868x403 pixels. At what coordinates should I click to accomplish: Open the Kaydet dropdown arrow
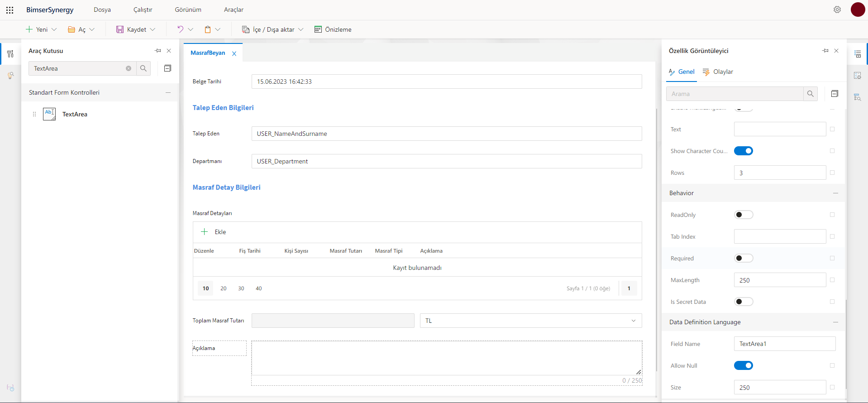(153, 29)
